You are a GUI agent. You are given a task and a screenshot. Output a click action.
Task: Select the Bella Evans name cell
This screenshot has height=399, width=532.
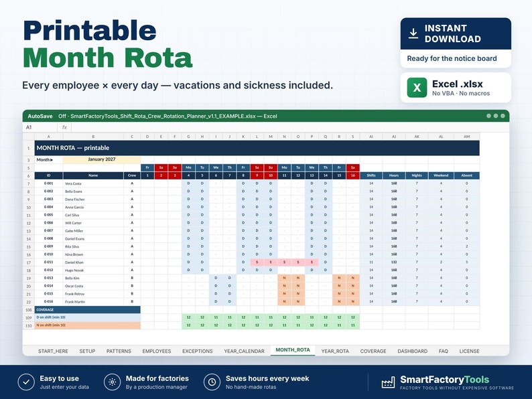tap(93, 191)
